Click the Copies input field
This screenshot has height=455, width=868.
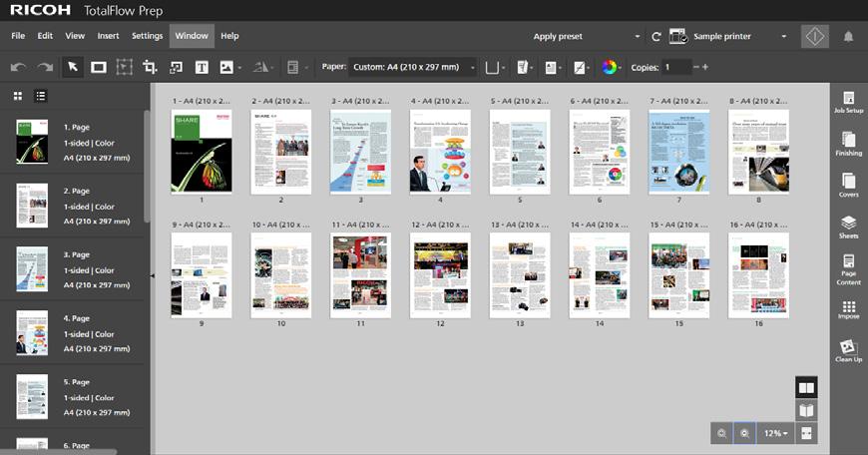[676, 67]
